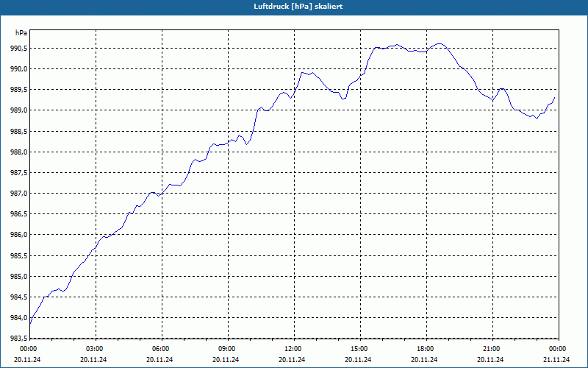Pick the 988,0 y-axis label
588x368 pixels.
18,152
